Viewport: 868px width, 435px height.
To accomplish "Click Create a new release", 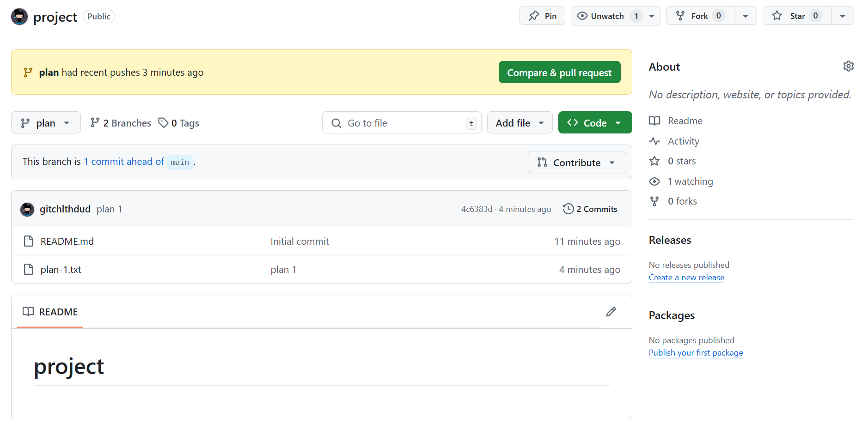I will [x=686, y=278].
